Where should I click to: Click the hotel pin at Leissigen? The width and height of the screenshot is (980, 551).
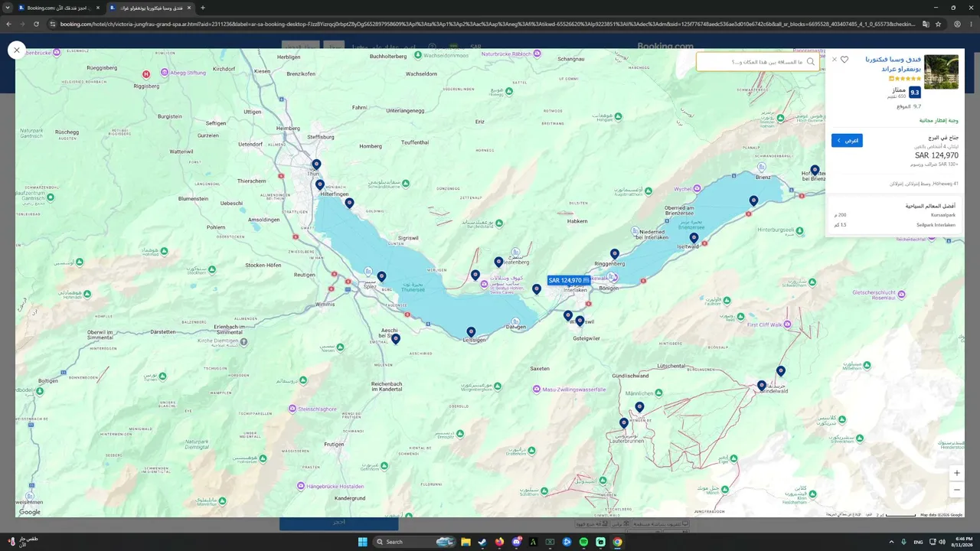471,332
